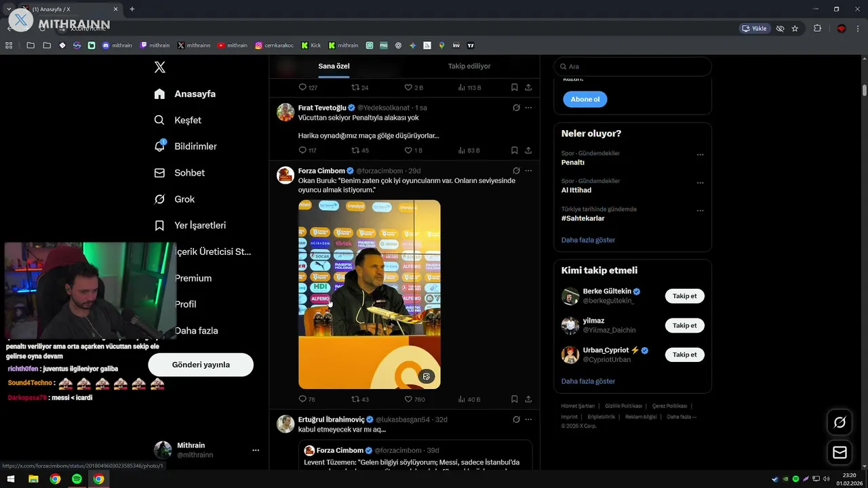Switch to Sana özel tab
868x488 pixels.
click(334, 66)
